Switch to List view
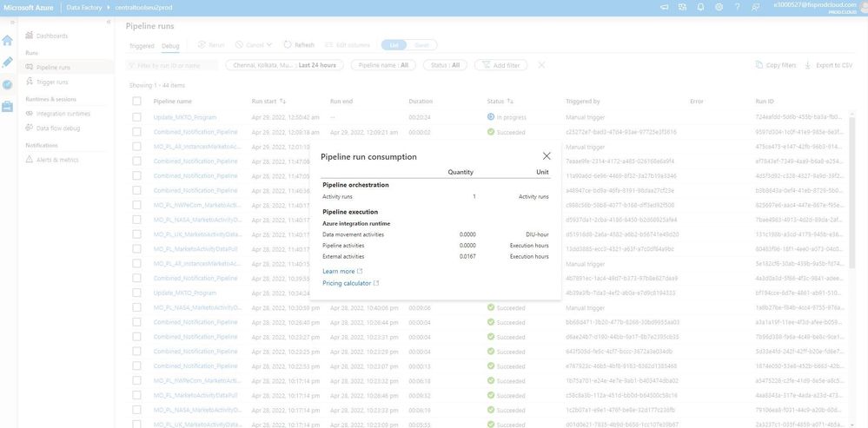This screenshot has height=428, width=868. pyautogui.click(x=394, y=45)
